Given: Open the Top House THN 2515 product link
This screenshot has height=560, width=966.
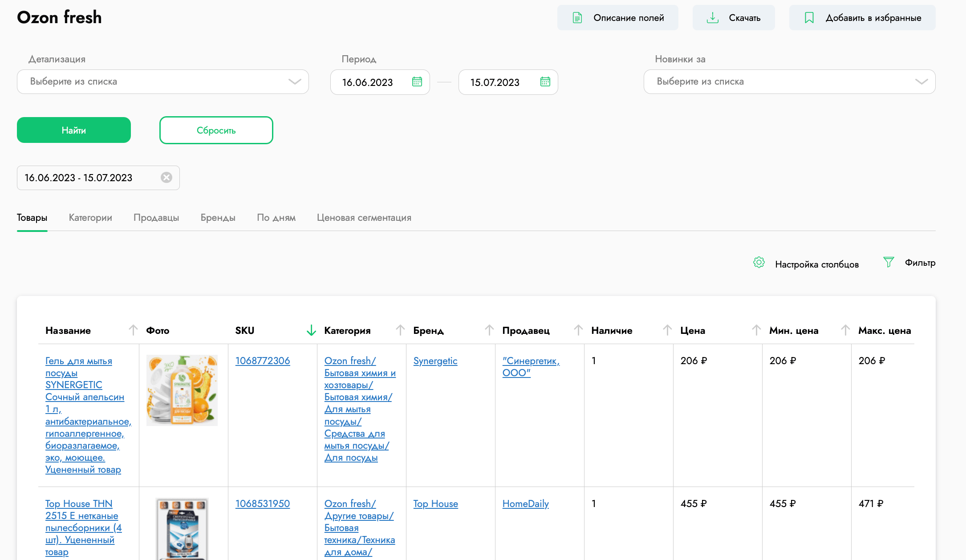Looking at the screenshot, I should click(84, 528).
